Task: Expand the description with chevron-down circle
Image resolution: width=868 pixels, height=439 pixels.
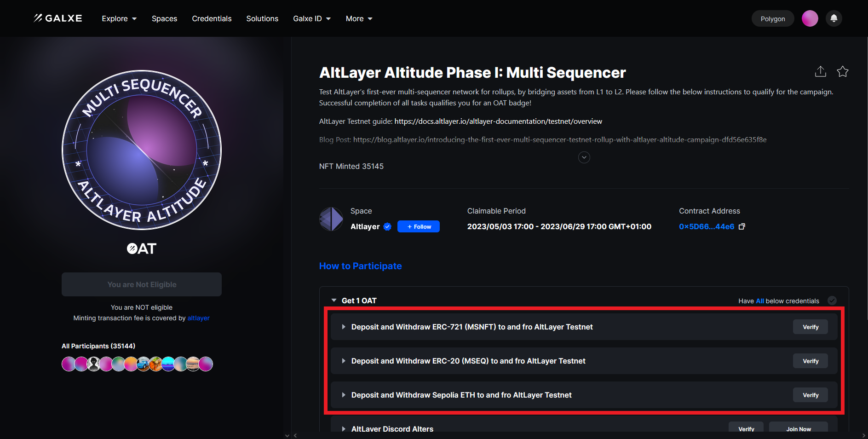Action: 584,157
